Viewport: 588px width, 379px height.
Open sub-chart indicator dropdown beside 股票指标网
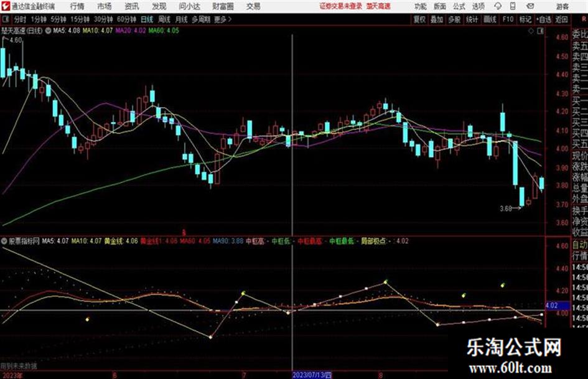coord(4,241)
